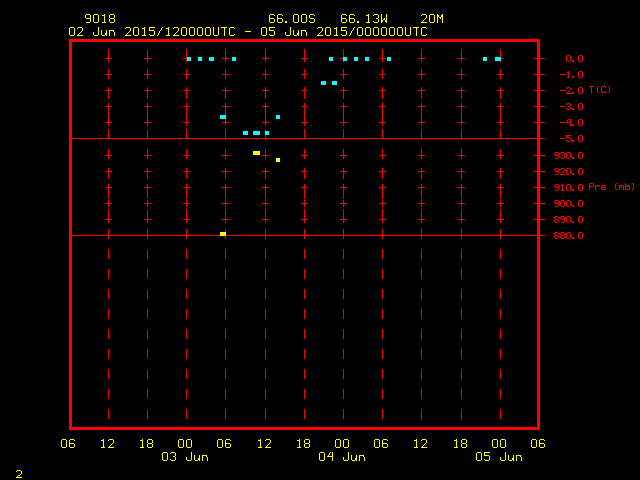Click the 04 Jun date label
This screenshot has width=640, height=480.
click(342, 457)
